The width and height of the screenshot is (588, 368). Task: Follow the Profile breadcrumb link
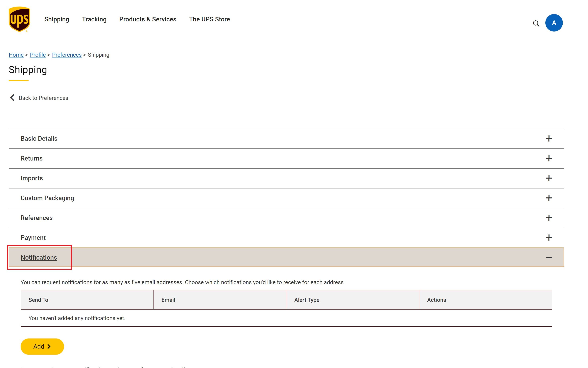pyautogui.click(x=38, y=55)
